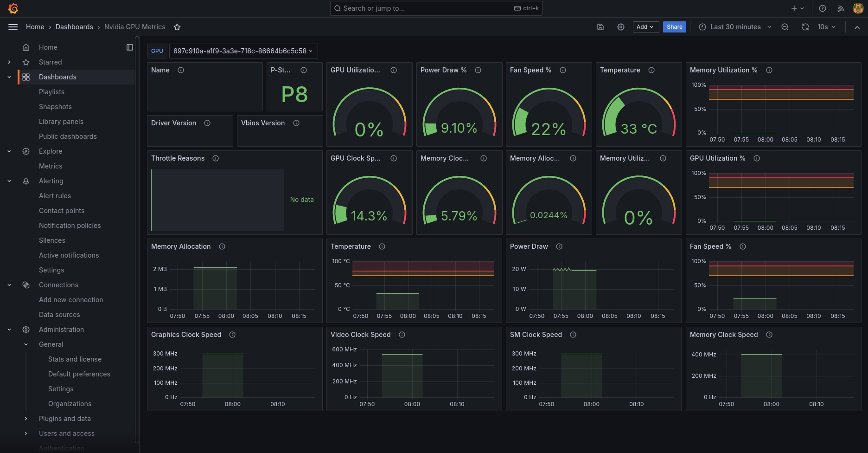Click the zoom out time range icon
The height and width of the screenshot is (453, 868).
pos(785,27)
